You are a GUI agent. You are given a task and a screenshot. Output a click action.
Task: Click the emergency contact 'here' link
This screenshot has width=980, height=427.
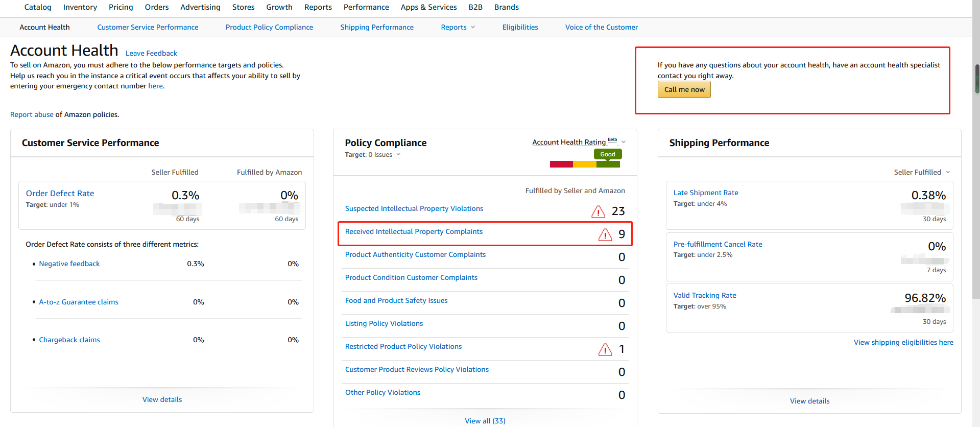click(155, 86)
